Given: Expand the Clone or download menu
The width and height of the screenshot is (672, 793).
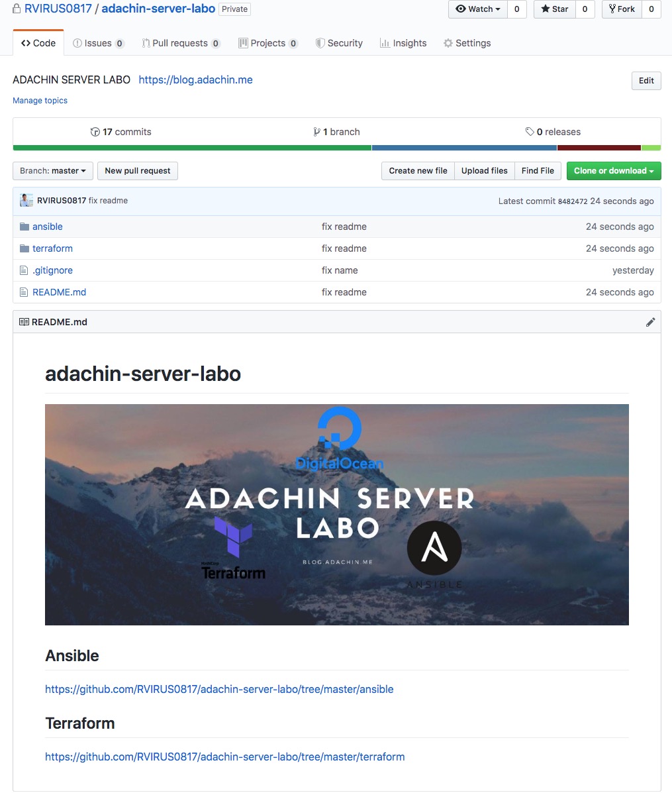Looking at the screenshot, I should click(613, 171).
